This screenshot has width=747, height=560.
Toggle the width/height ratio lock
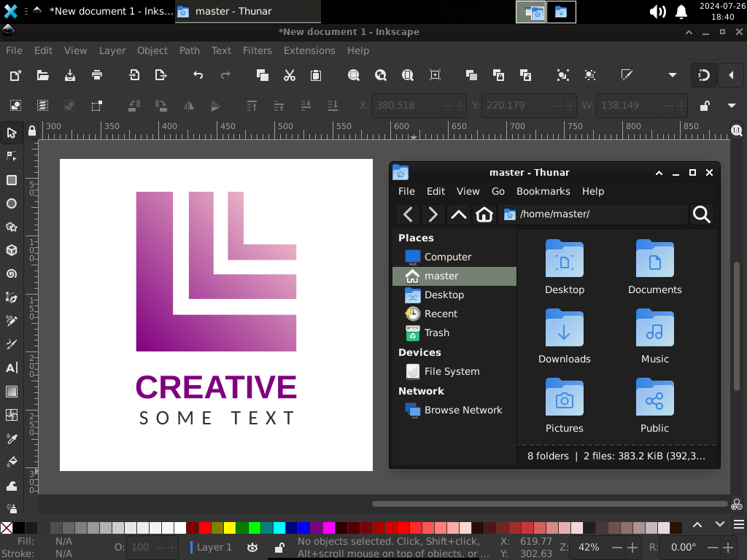704,106
